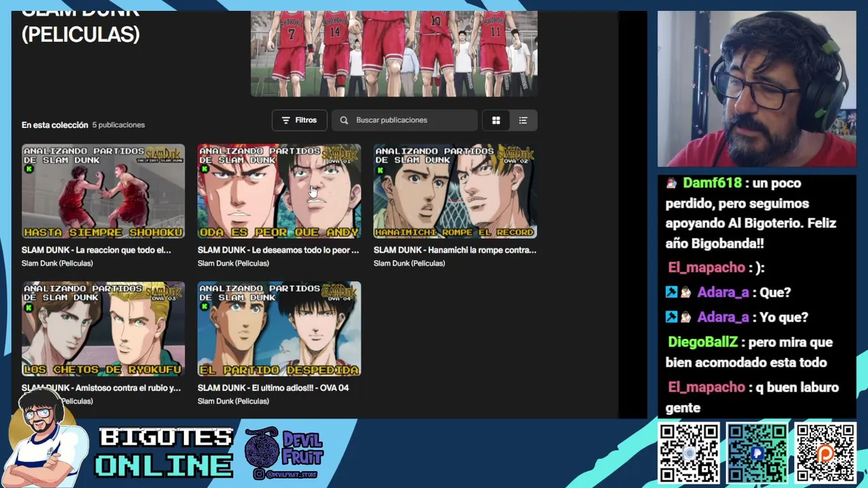The width and height of the screenshot is (868, 488).
Task: Click the Buscar publicaciones search field
Action: [x=404, y=120]
